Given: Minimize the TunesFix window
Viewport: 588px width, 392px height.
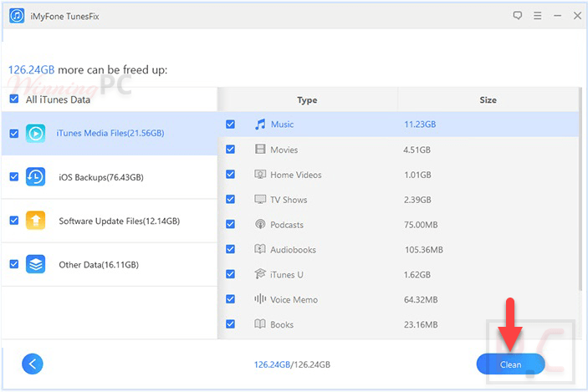Looking at the screenshot, I should click(558, 15).
